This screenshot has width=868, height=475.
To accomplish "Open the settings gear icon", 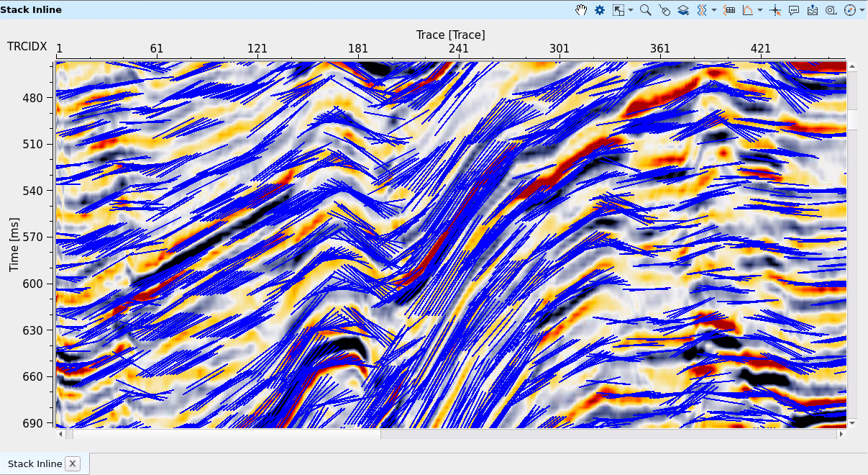I will point(599,10).
